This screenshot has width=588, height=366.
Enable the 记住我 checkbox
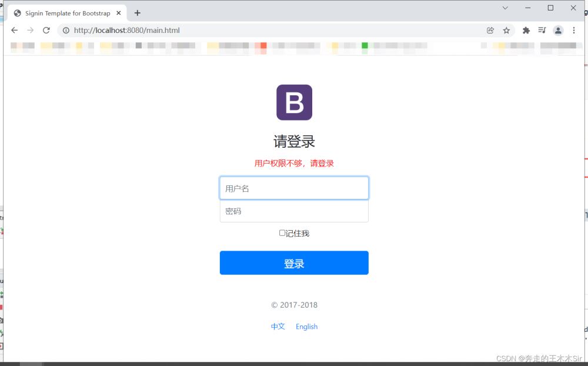pyautogui.click(x=282, y=233)
